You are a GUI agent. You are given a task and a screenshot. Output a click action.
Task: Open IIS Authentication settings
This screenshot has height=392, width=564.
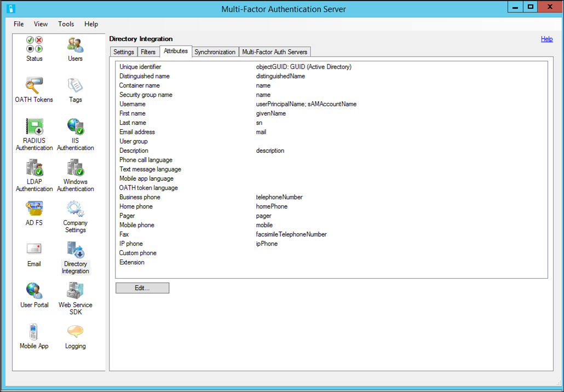[75, 131]
